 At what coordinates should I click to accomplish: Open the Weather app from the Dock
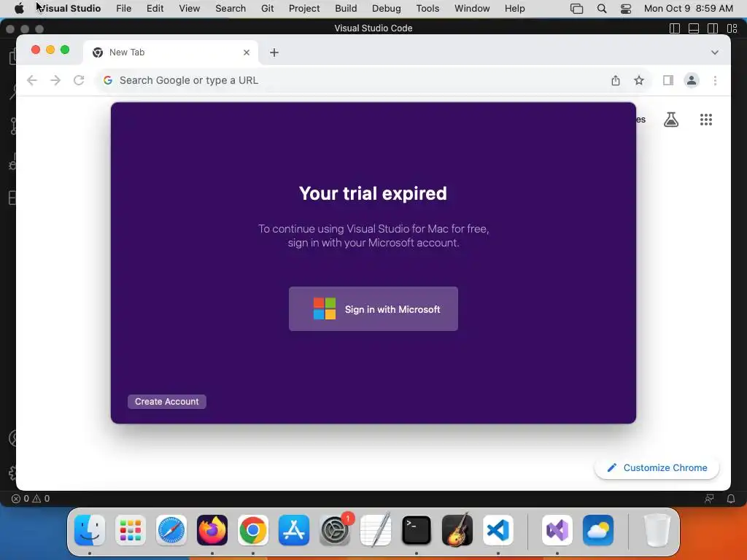click(598, 529)
